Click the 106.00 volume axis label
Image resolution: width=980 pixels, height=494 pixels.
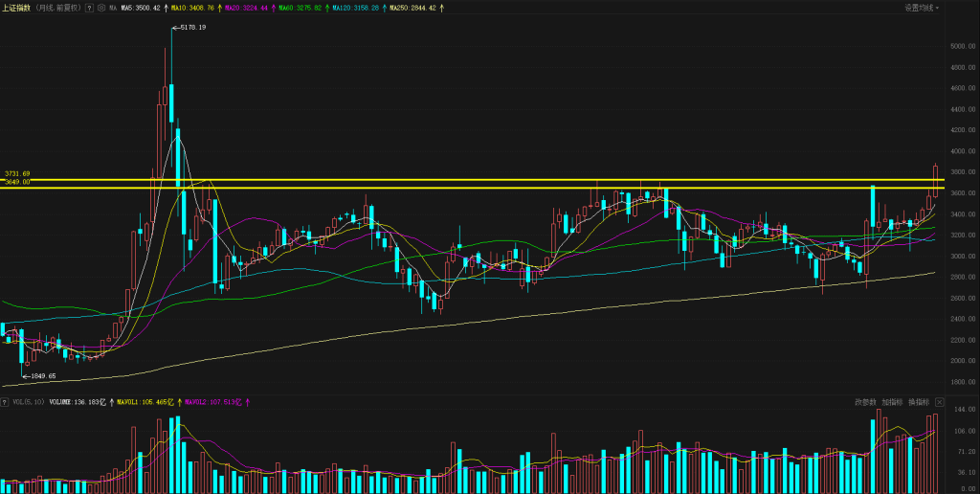coord(964,431)
